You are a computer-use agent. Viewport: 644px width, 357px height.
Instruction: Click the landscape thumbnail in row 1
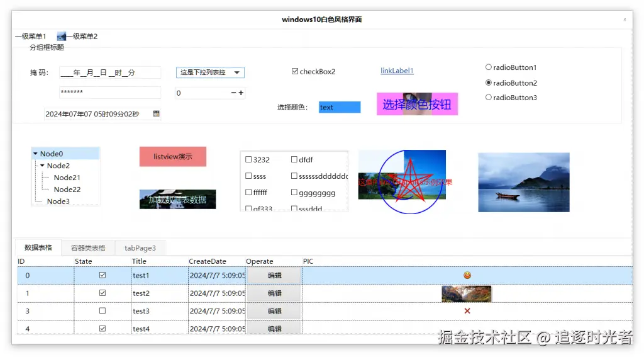(x=466, y=293)
